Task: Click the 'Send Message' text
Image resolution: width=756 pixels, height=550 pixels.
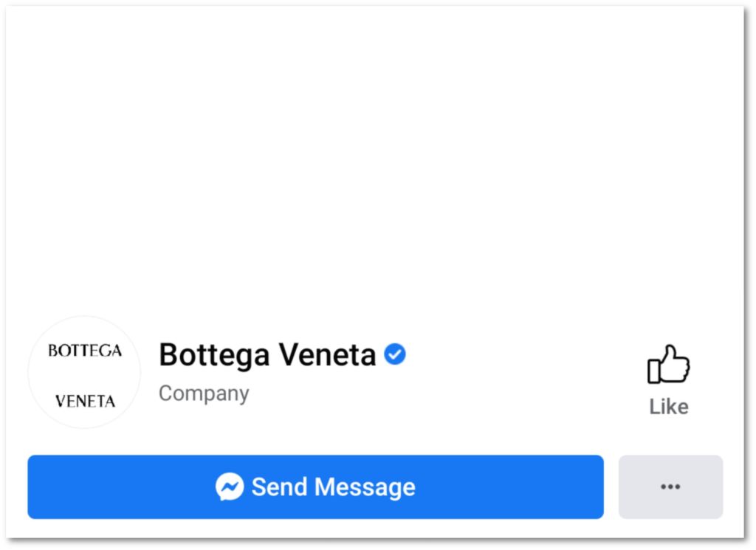Action: point(333,487)
